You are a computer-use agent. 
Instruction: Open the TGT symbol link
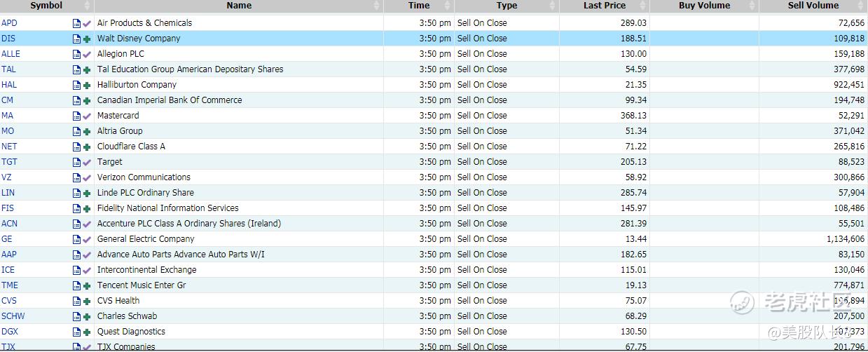pyautogui.click(x=9, y=162)
